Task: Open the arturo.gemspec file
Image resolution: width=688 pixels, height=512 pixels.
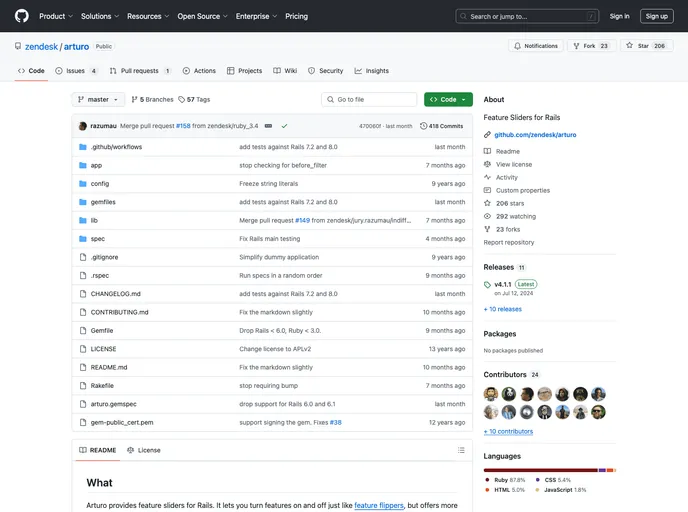Action: click(x=114, y=404)
